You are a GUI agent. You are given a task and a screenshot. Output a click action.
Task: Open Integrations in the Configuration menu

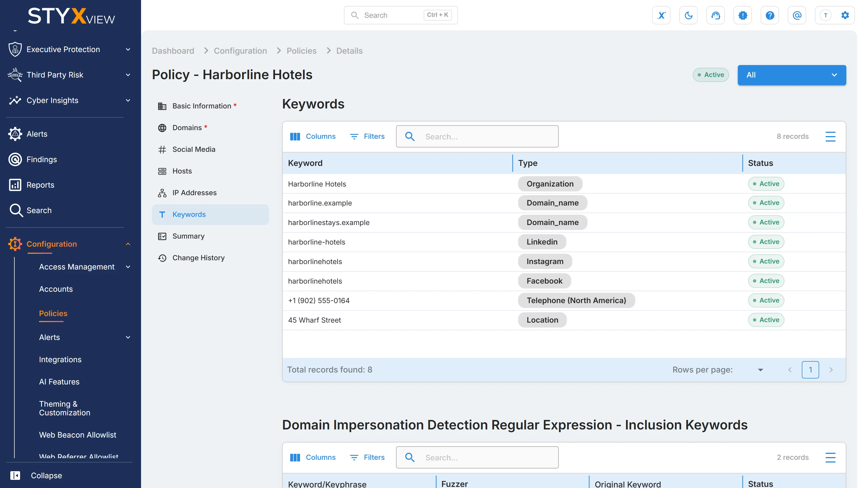[x=60, y=359]
